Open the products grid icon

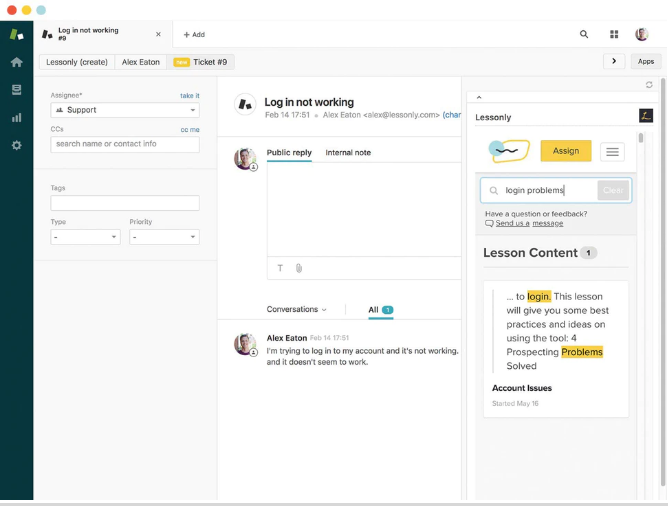[x=614, y=34]
